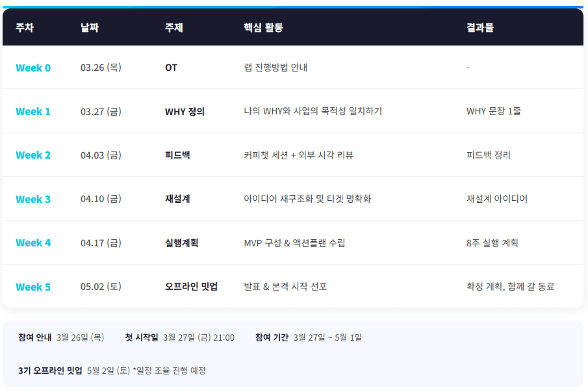Click the 주차 column header
The image size is (588, 392).
[25, 28]
